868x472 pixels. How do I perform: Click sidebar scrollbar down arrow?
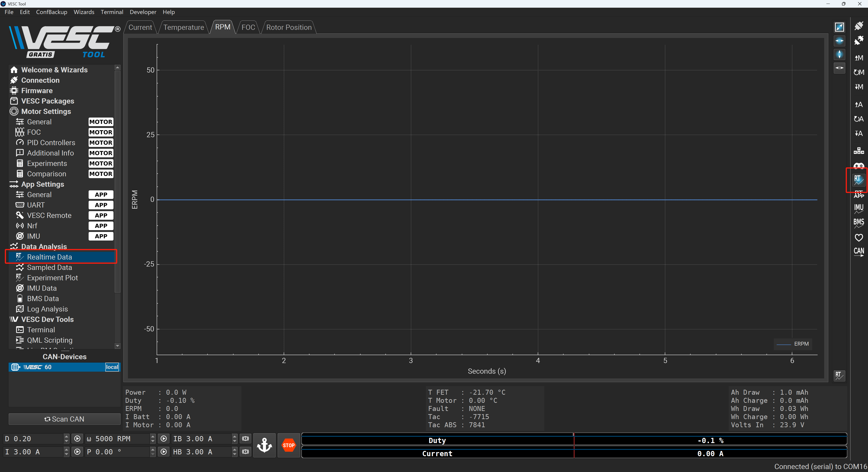click(x=118, y=346)
